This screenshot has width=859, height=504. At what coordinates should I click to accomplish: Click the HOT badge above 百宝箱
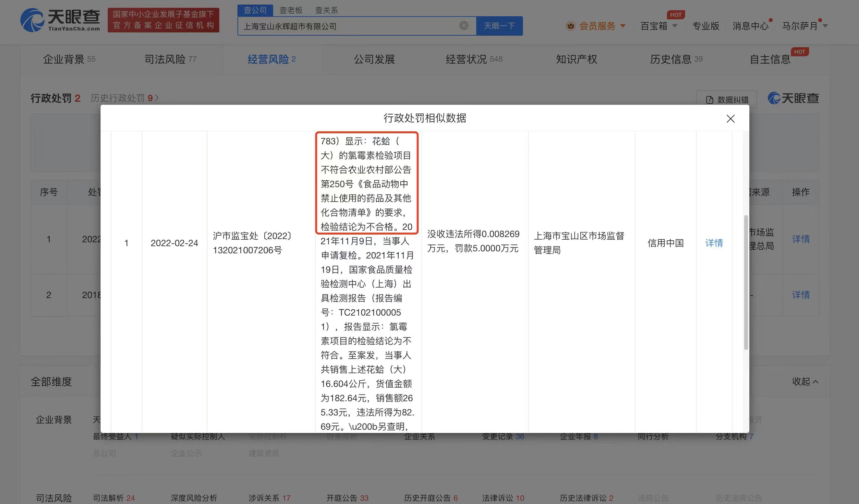675,15
